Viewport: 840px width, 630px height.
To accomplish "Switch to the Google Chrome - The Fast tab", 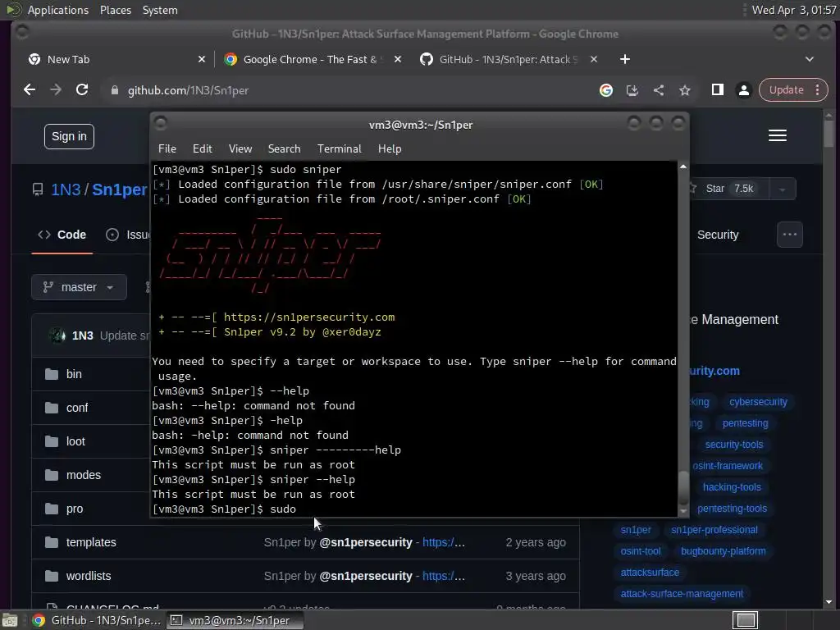I will click(311, 59).
